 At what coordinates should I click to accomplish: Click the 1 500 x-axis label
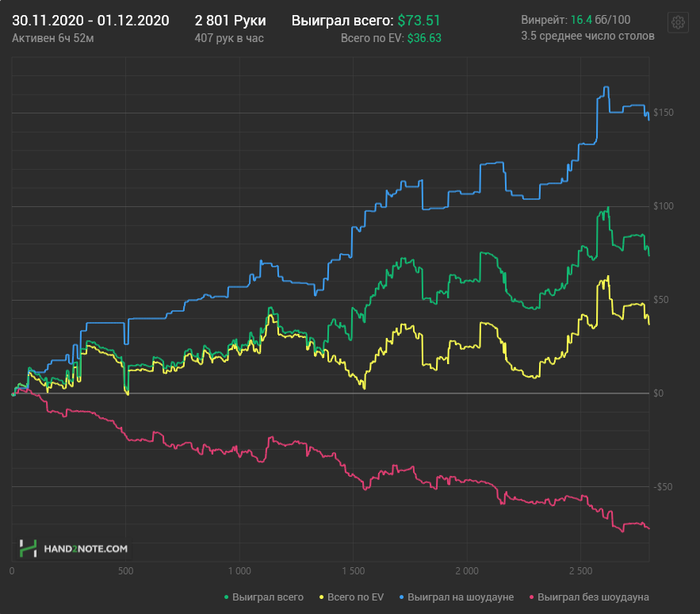[353, 571]
